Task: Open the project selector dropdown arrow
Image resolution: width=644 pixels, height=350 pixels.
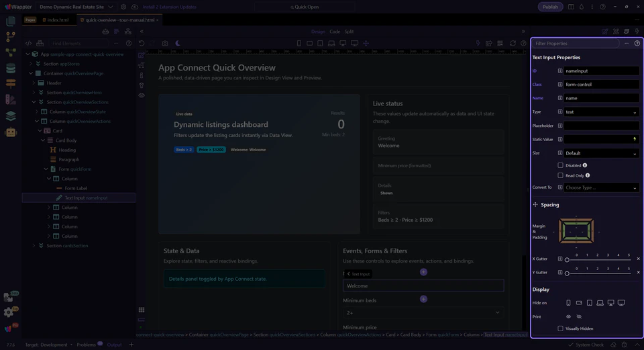Action: click(111, 7)
